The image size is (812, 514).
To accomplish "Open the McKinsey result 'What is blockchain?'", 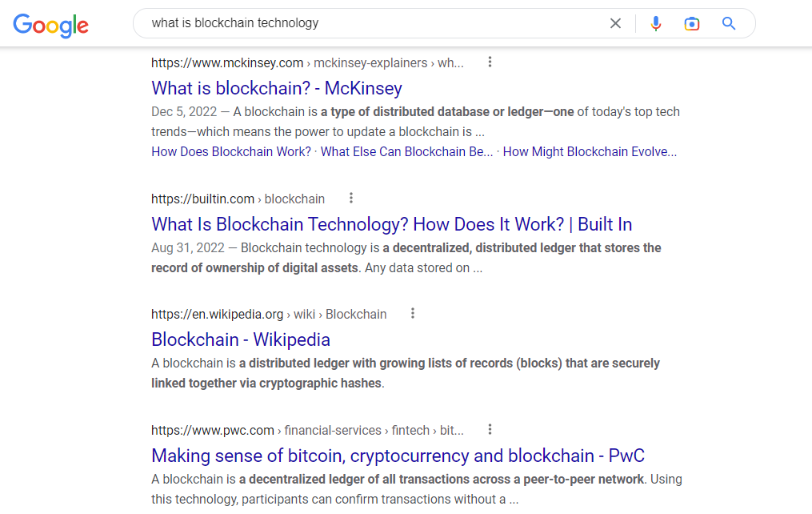I will click(x=276, y=88).
